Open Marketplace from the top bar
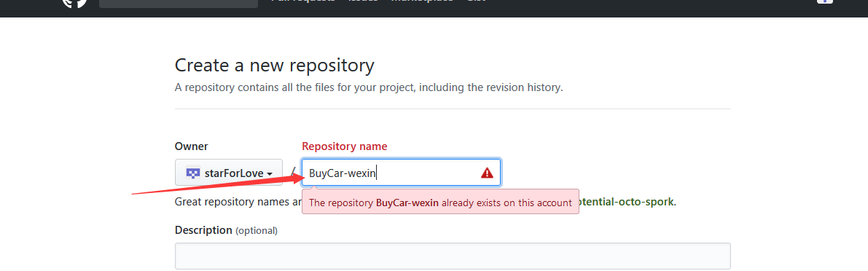 [x=422, y=1]
